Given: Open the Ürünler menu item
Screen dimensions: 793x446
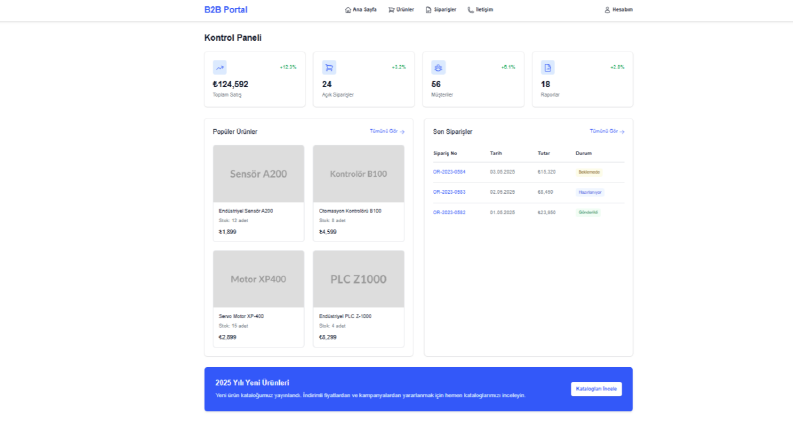Looking at the screenshot, I should pyautogui.click(x=401, y=10).
